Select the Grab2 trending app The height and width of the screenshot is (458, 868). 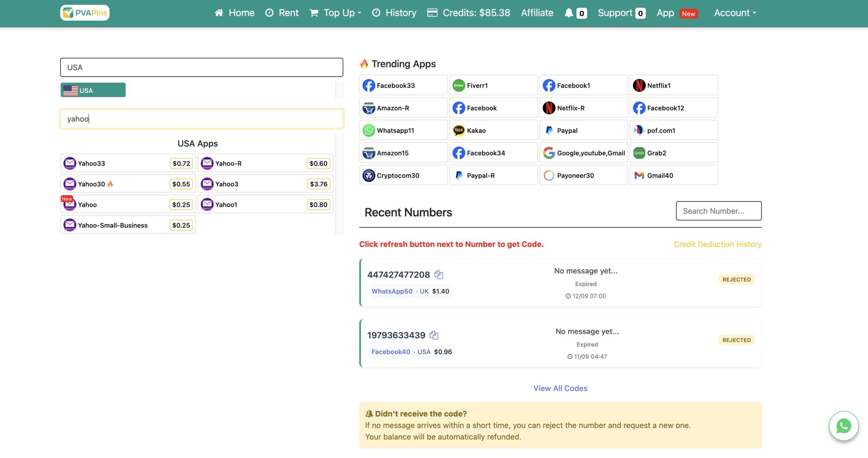674,153
